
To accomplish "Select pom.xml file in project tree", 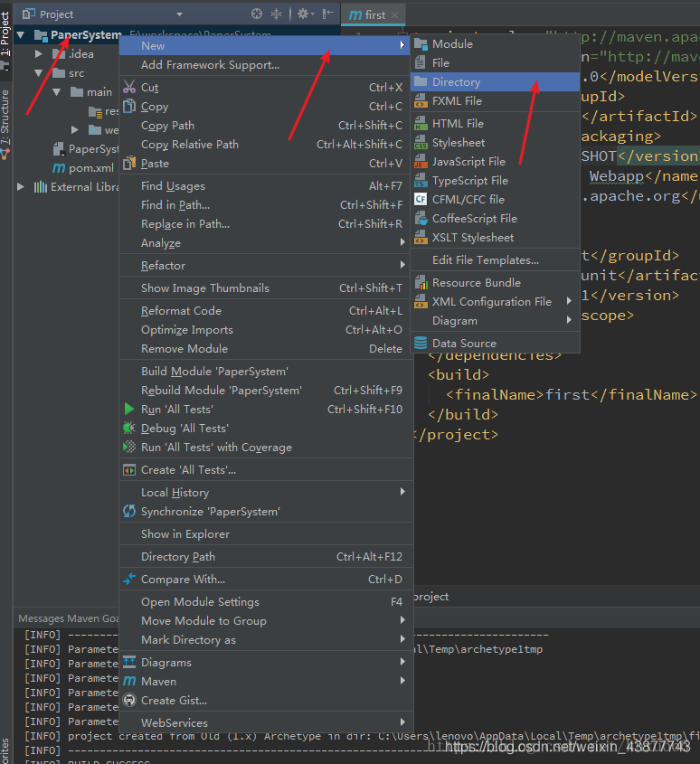I will 90,168.
